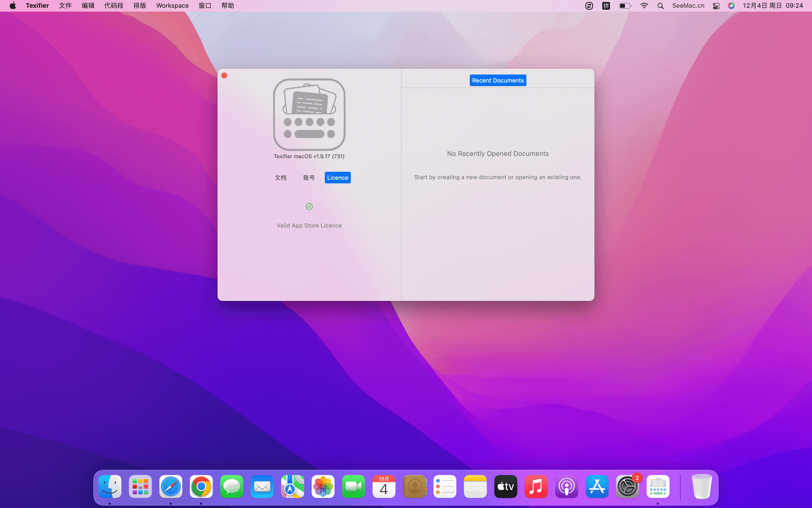Click the Recent Documents button
The width and height of the screenshot is (812, 508).
coord(498,80)
